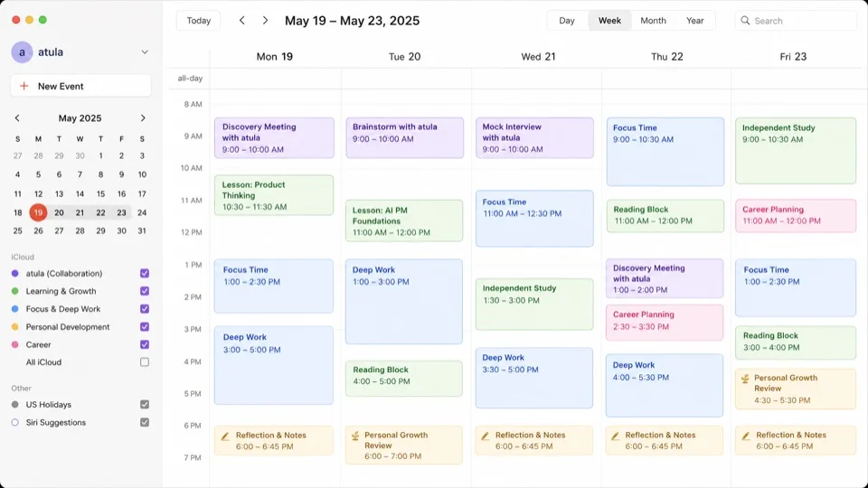Click the US Holidays gray dot
Image resolution: width=868 pixels, height=488 pixels.
tap(15, 405)
